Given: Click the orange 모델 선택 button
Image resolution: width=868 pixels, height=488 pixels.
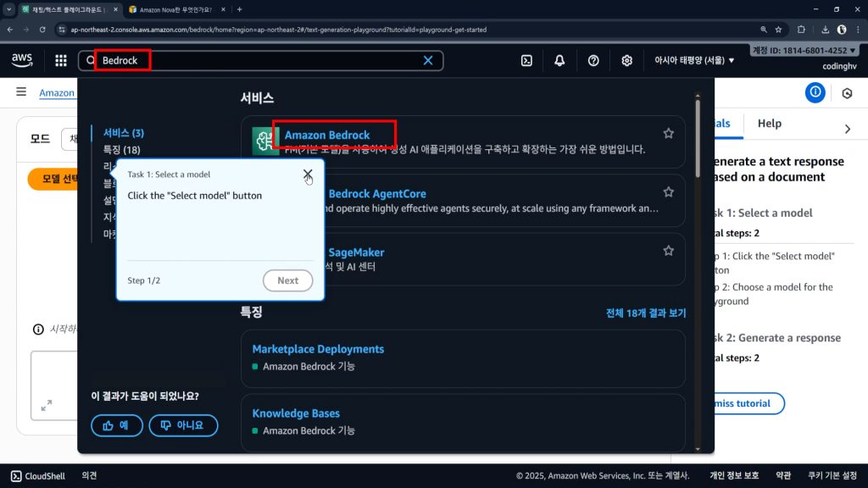Looking at the screenshot, I should 53,179.
